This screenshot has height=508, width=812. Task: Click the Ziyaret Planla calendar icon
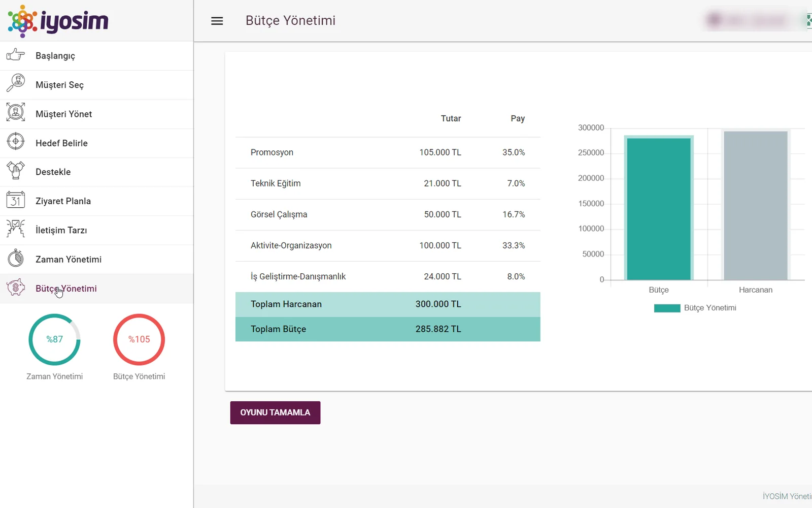[x=16, y=200]
